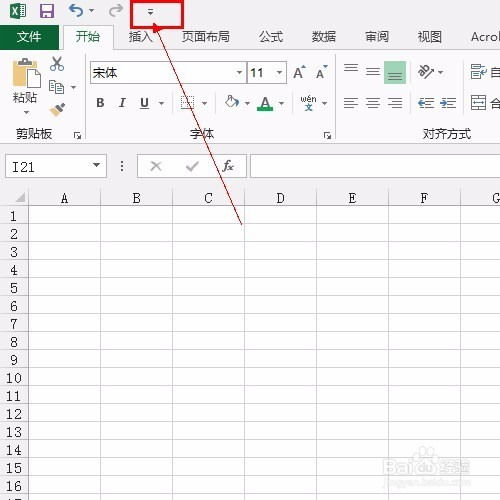Screen dimensions: 500x500
Task: Open the 公式 (Formulas) tab
Action: [271, 37]
